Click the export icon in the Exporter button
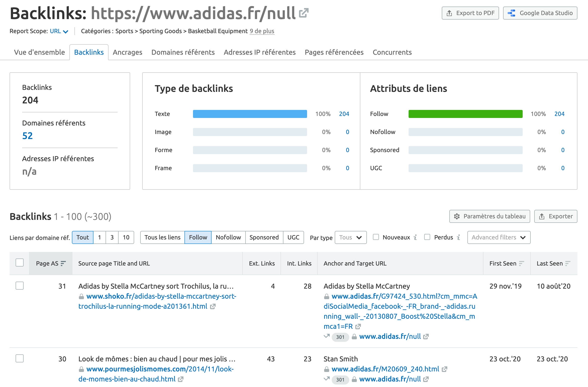The image size is (588, 387). coord(542,216)
